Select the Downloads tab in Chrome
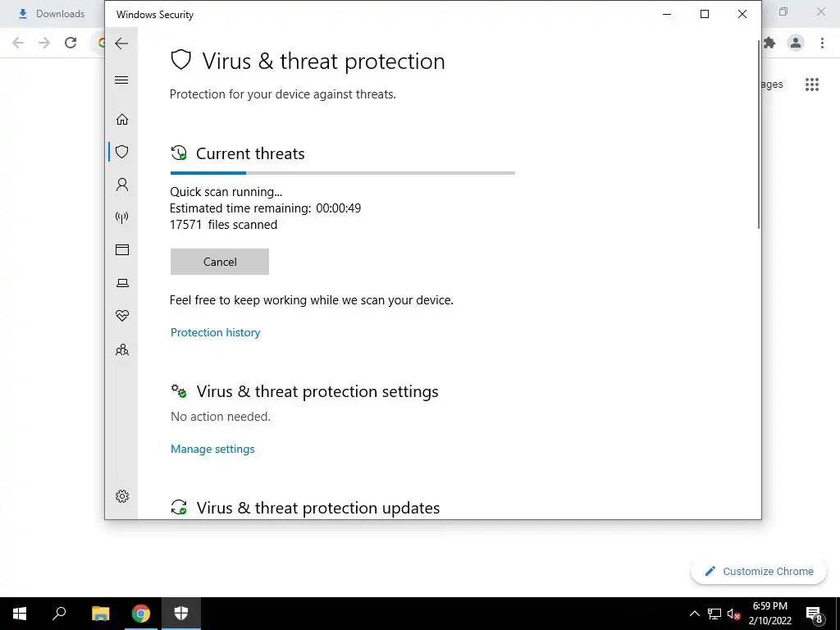This screenshot has height=630, width=840. coord(52,14)
